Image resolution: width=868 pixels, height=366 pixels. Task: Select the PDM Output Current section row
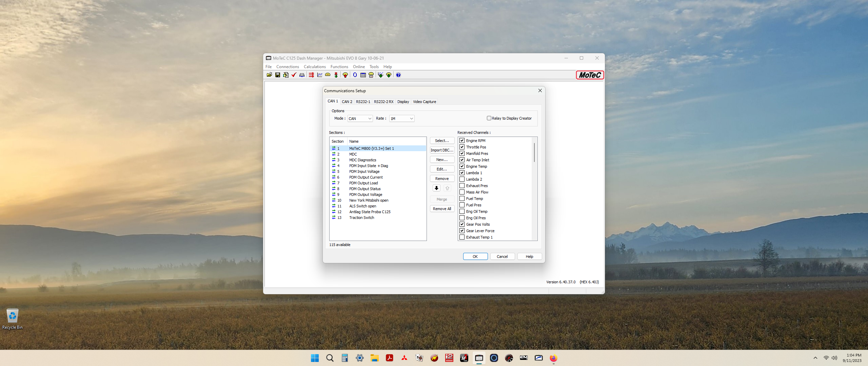pos(378,177)
